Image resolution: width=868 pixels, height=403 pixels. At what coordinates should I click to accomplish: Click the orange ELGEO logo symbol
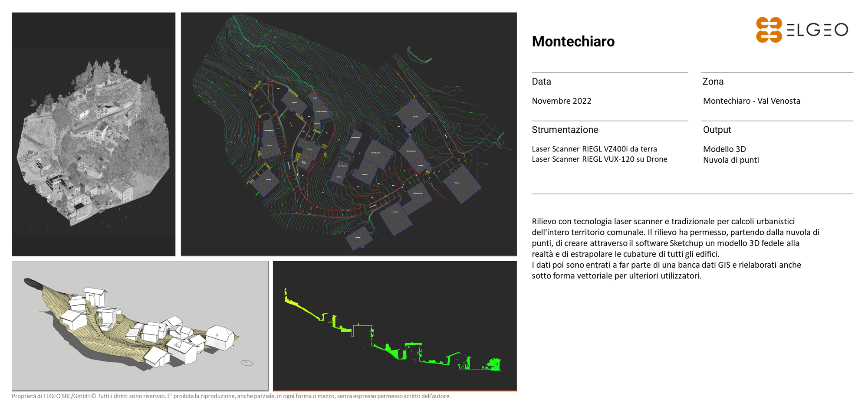pos(769,30)
